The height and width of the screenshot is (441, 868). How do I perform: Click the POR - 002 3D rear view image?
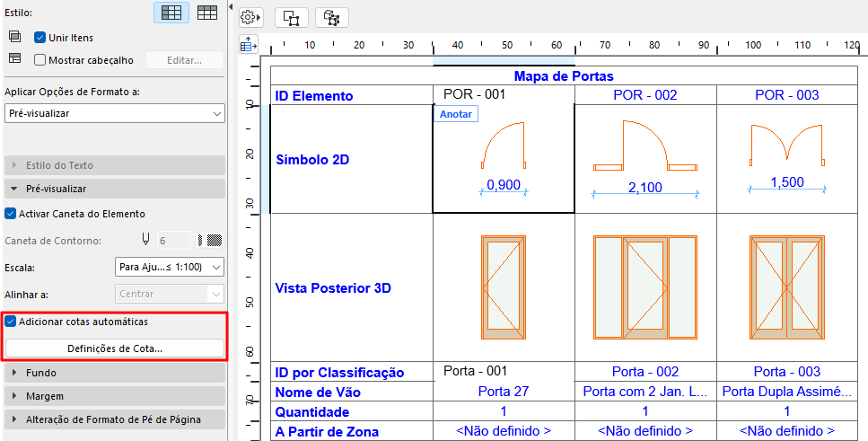click(x=644, y=287)
